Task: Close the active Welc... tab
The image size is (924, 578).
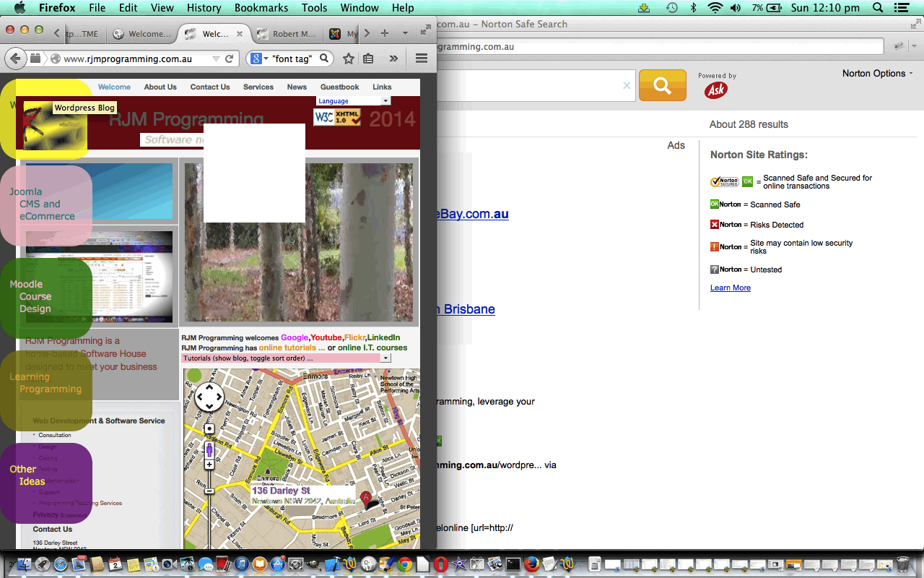Action: [240, 34]
